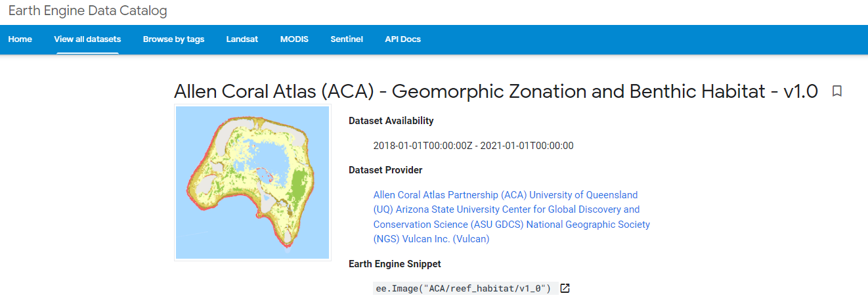Select the View all datasets tab
868x304 pixels.
(x=87, y=39)
